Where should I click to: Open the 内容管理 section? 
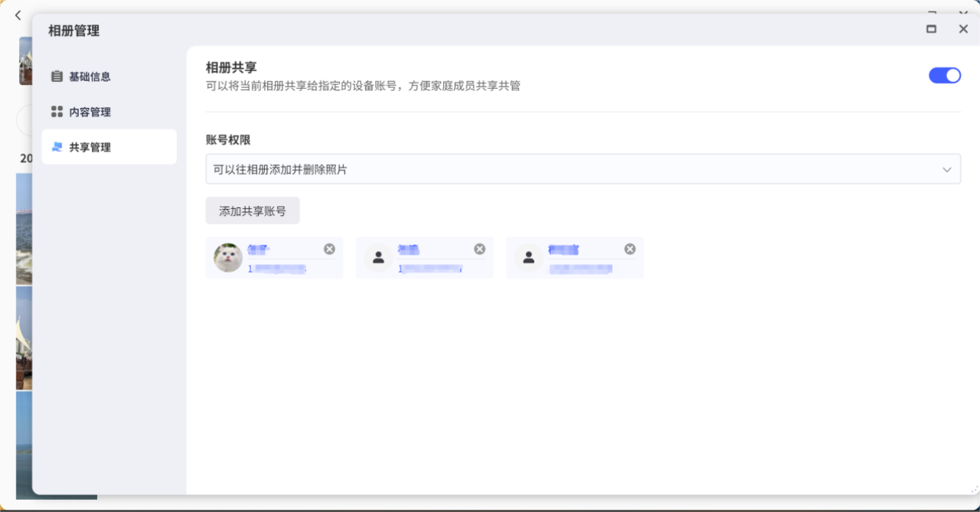click(90, 112)
